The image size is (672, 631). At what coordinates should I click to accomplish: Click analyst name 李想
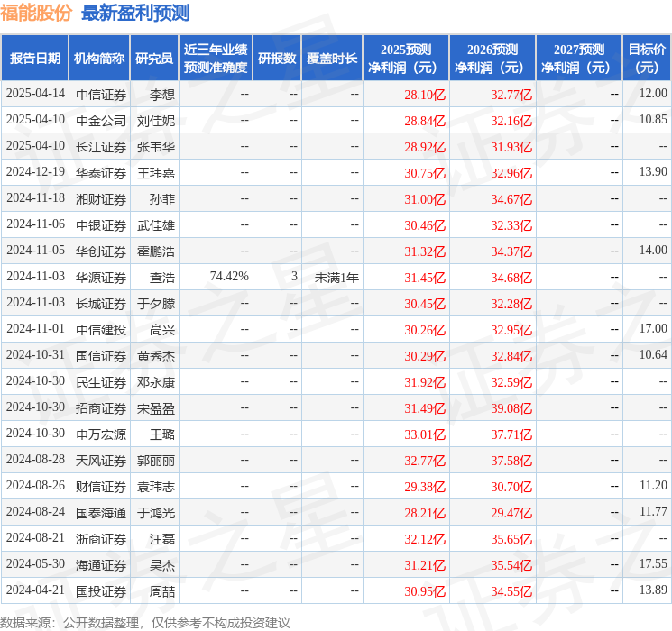pyautogui.click(x=162, y=95)
